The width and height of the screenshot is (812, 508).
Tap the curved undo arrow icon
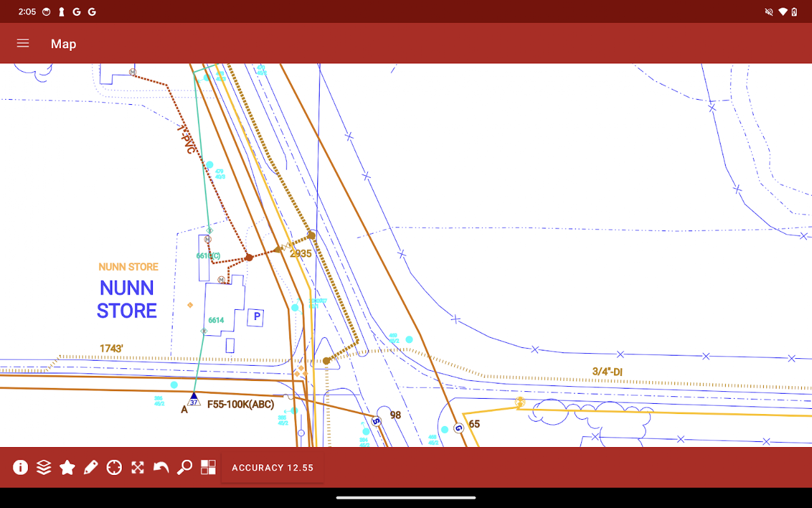point(161,467)
